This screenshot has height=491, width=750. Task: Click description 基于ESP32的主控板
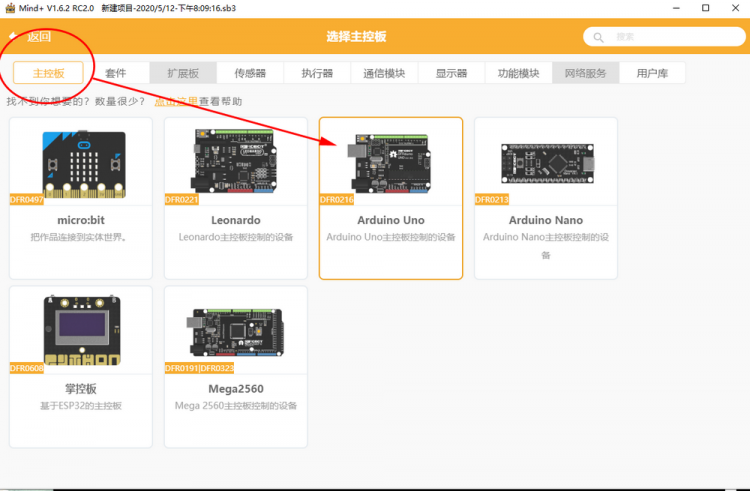(81, 406)
